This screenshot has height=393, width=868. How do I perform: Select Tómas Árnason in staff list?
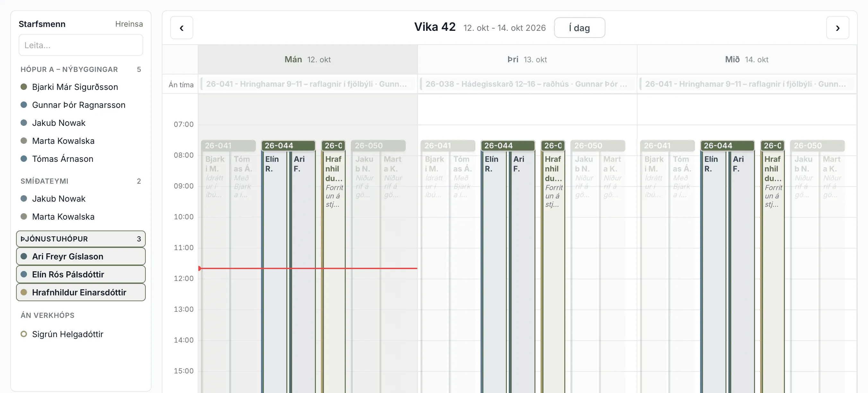click(x=81, y=159)
